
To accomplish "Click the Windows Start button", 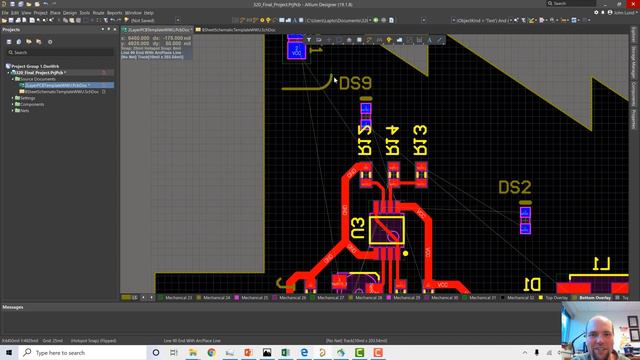I will pos(9,352).
